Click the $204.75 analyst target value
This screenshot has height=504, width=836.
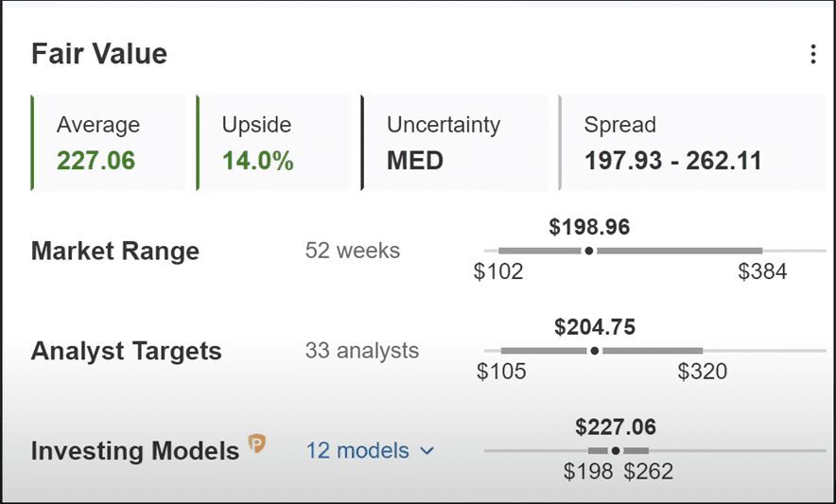coord(595,327)
